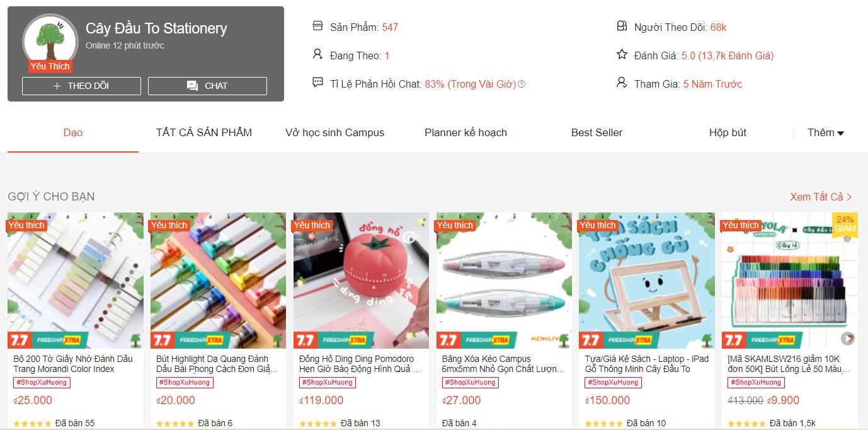Image resolution: width=868 pixels, height=430 pixels.
Task: Switch to TẤT CẢ SẢN PHẨM tab
Action: [x=204, y=132]
